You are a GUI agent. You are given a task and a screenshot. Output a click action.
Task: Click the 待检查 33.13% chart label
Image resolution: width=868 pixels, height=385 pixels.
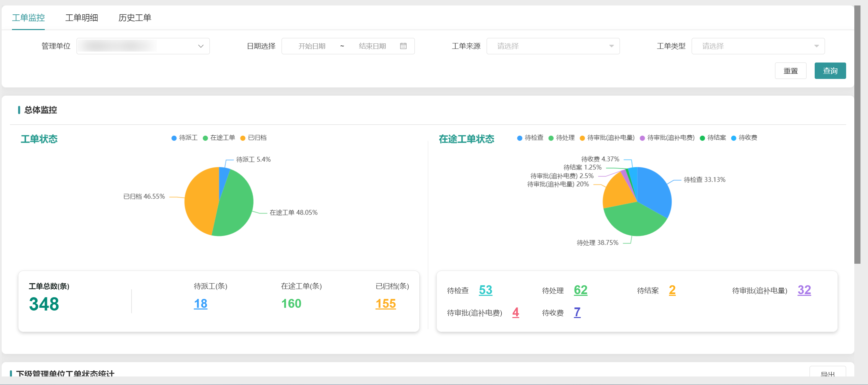[x=704, y=180]
